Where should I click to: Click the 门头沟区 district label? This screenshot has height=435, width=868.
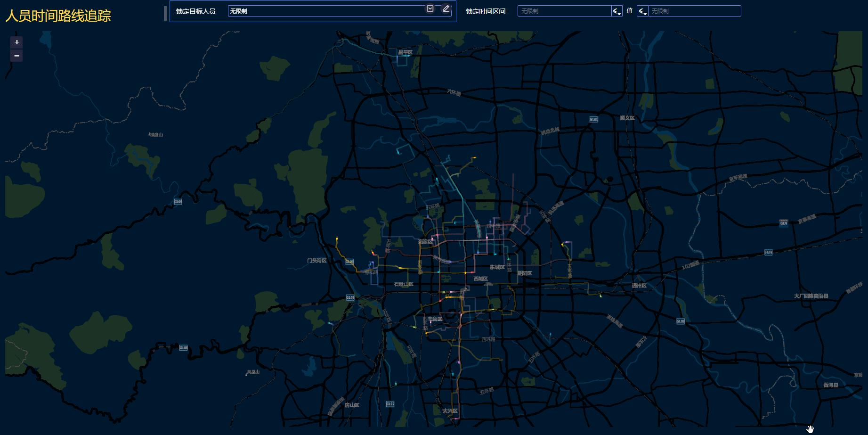tap(317, 261)
